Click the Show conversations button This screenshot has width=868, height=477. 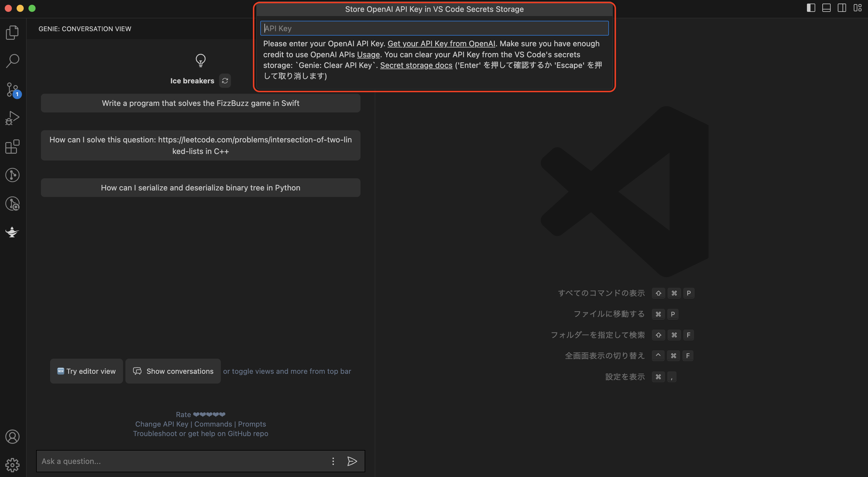pos(173,371)
